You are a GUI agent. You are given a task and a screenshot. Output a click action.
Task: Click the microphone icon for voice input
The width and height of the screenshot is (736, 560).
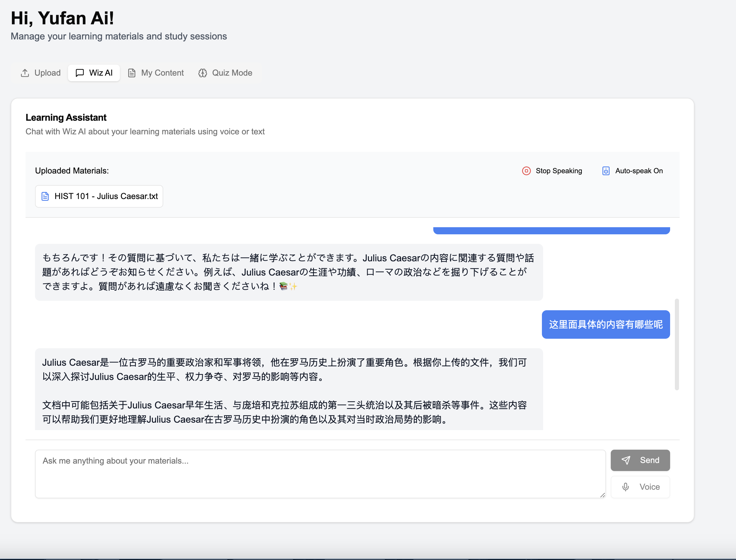click(625, 487)
